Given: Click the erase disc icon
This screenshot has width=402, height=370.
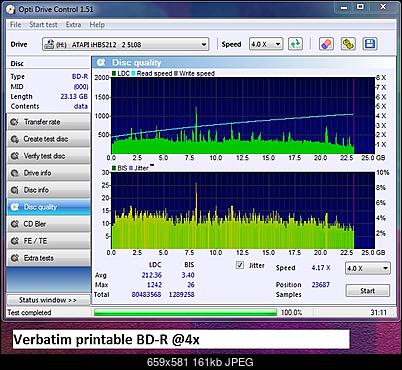Looking at the screenshot, I should [x=326, y=44].
